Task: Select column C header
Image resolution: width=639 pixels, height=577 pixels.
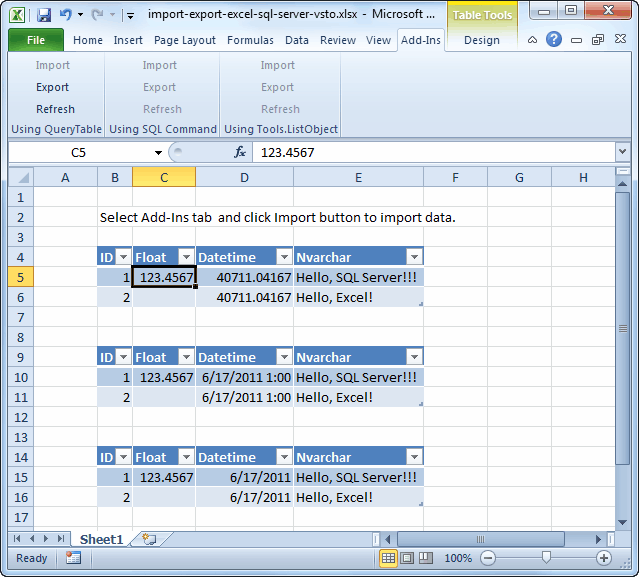Action: coord(164,178)
